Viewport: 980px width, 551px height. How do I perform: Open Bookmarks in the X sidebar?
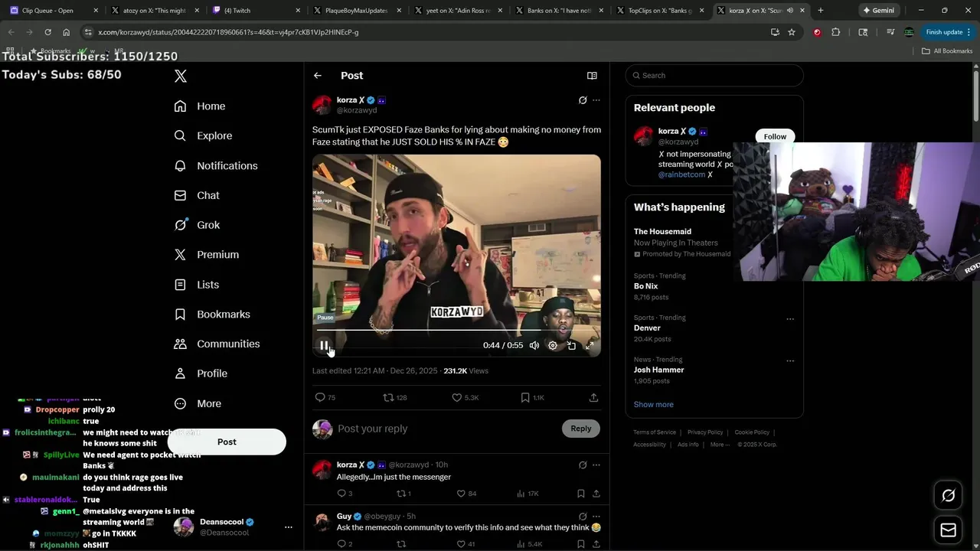coord(212,315)
